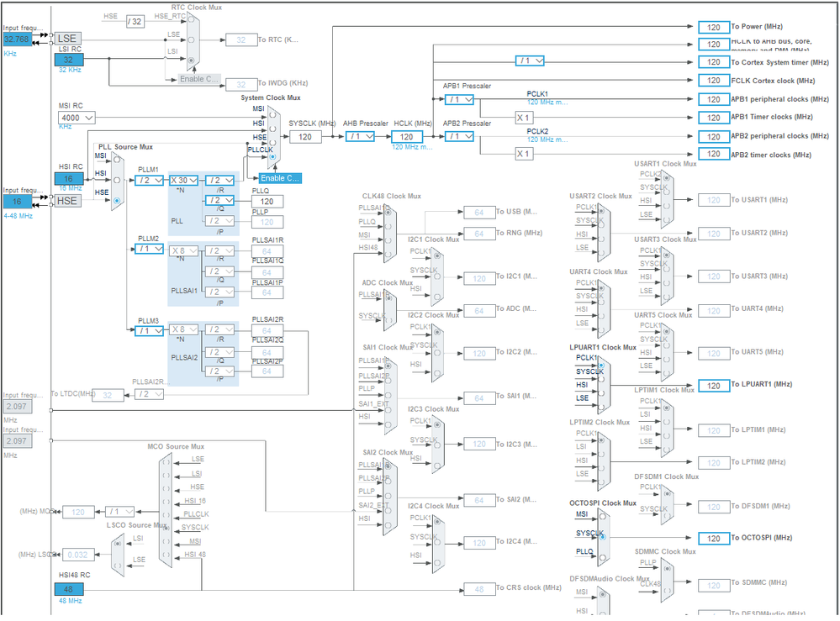Click the 32.768 LSE input frequency field
This screenshot has width=840, height=621.
coord(17,39)
